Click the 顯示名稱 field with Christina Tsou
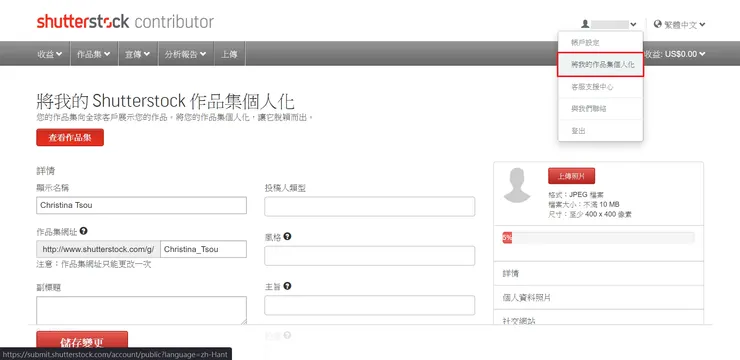Image resolution: width=740 pixels, height=360 pixels. click(x=142, y=205)
